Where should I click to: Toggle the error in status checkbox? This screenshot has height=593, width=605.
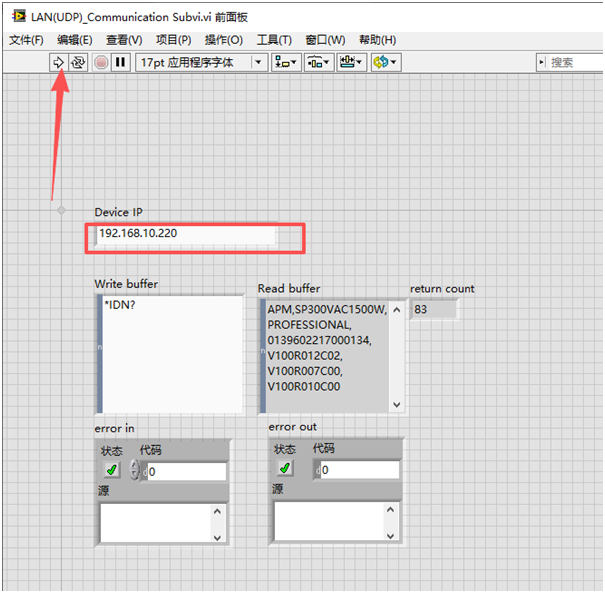[x=111, y=469]
